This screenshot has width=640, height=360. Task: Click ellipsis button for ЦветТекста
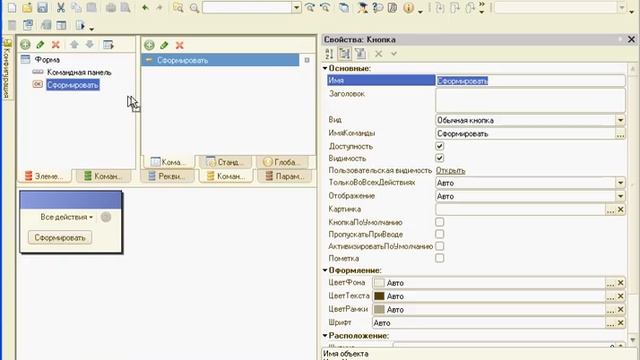point(610,296)
